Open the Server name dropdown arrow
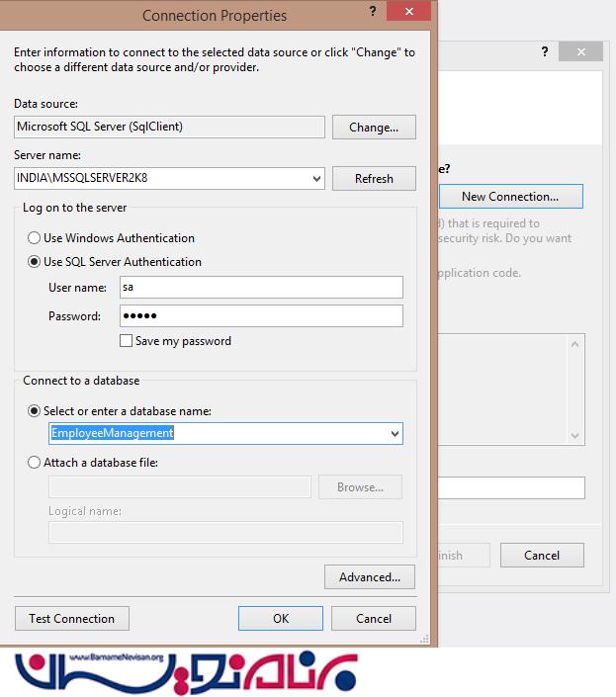Viewport: 616px width, 697px height. pos(316,179)
